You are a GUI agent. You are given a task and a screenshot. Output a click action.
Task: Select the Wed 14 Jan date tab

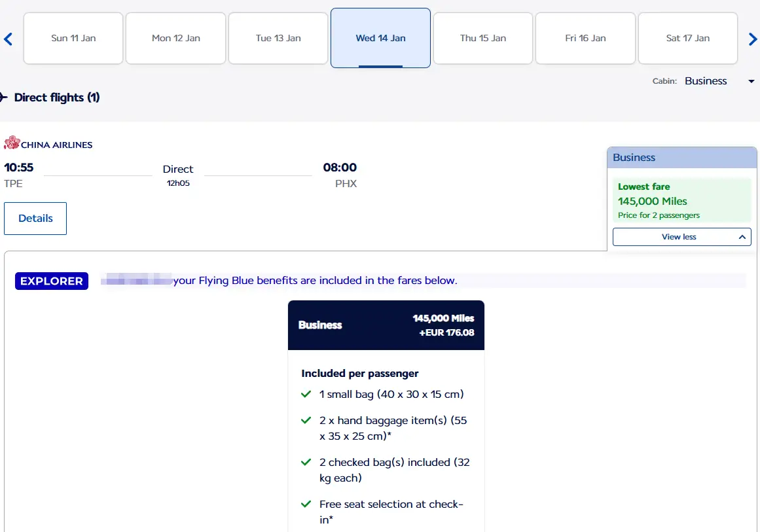pos(380,38)
